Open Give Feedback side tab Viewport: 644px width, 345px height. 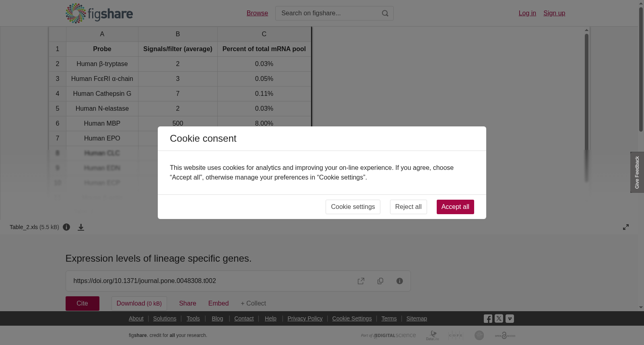pos(637,172)
